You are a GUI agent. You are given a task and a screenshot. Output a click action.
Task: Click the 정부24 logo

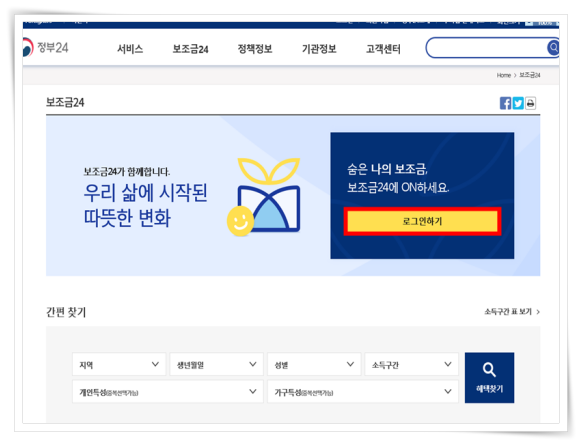(46, 47)
